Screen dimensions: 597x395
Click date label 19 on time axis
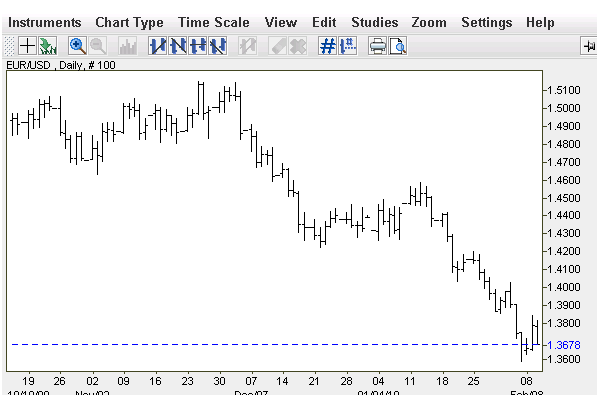(28, 381)
